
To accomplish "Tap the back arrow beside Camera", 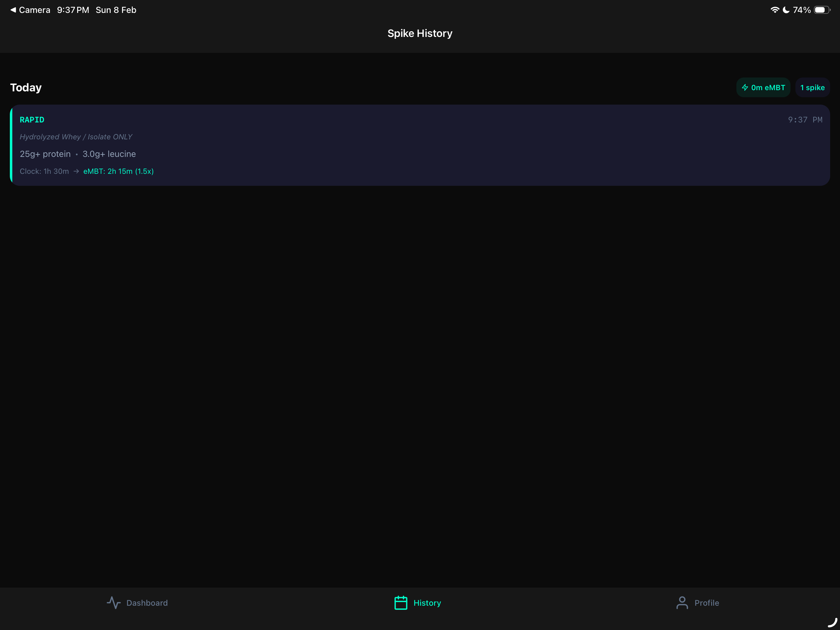I will (13, 10).
